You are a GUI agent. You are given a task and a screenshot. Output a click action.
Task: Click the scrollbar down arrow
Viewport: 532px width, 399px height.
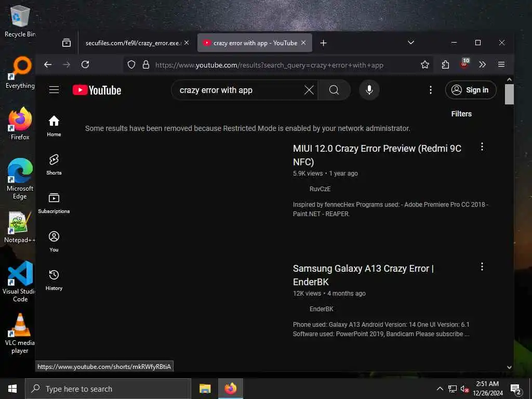click(x=509, y=367)
